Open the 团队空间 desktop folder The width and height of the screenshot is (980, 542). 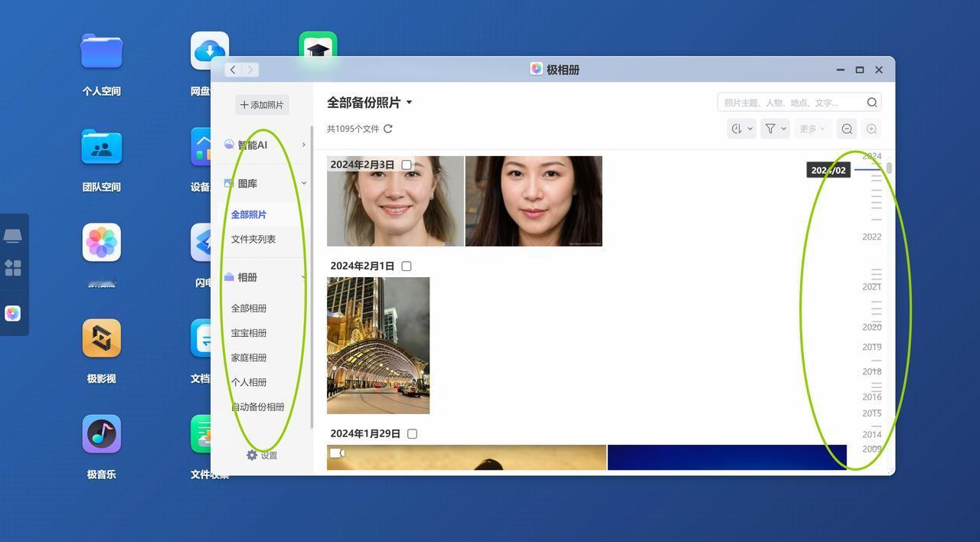pyautogui.click(x=101, y=147)
